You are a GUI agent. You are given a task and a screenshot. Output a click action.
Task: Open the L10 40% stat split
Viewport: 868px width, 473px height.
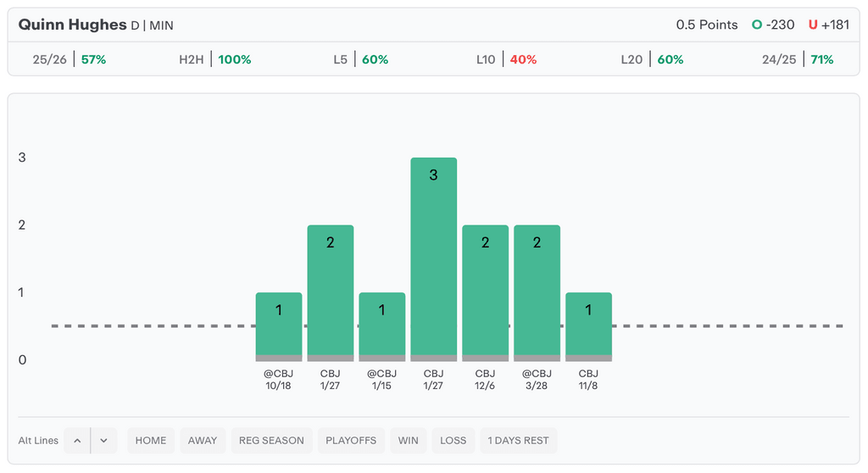click(x=506, y=59)
